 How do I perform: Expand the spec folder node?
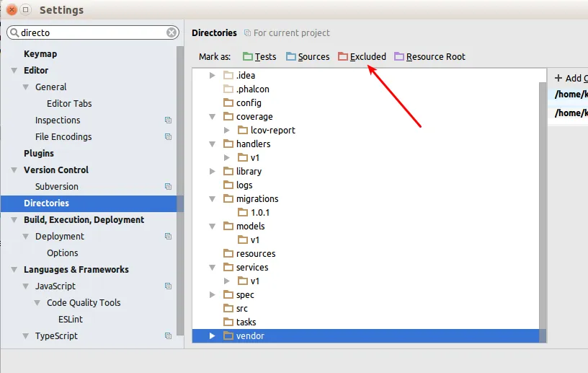point(213,295)
